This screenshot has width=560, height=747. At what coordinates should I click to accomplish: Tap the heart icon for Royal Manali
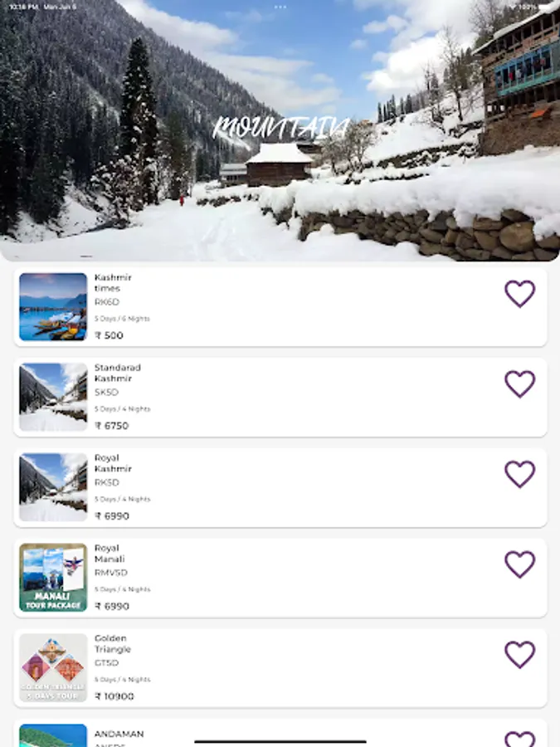519,564
